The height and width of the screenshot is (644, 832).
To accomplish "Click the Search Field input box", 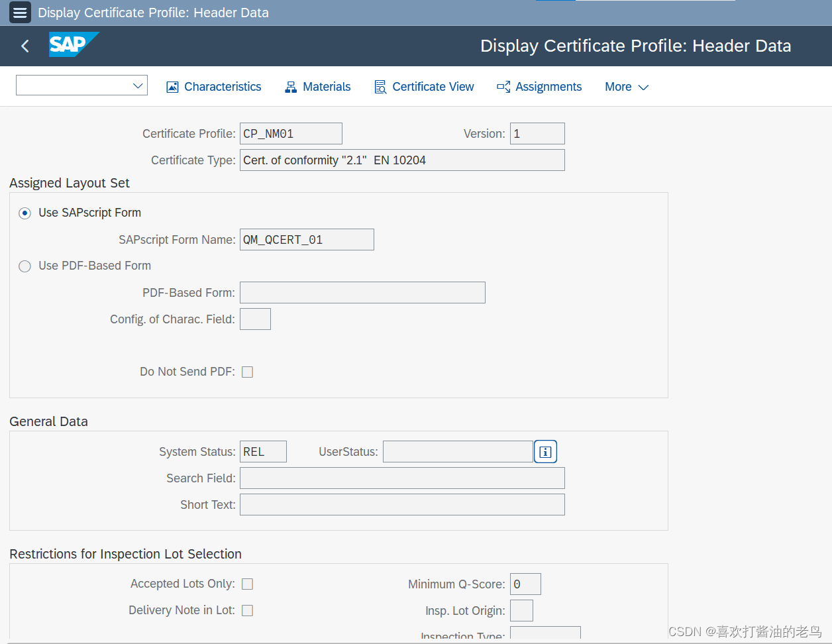I will 402,478.
